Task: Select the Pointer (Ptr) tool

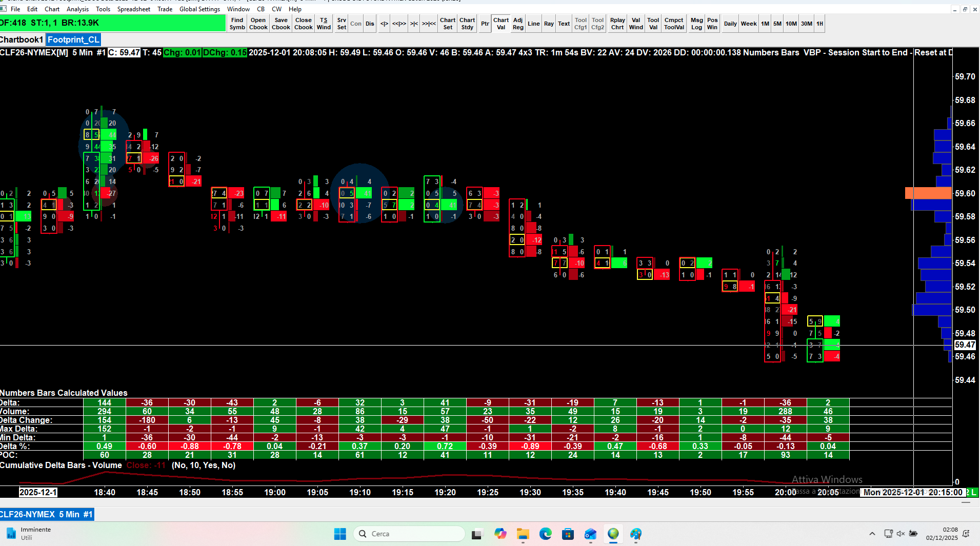Action: point(485,24)
